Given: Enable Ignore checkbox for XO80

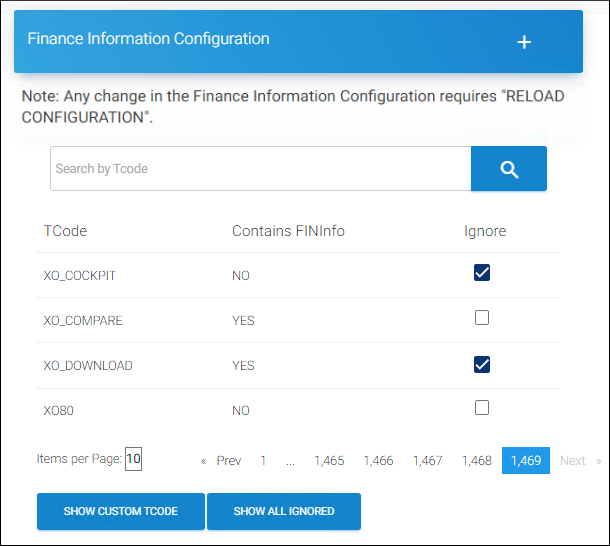Looking at the screenshot, I should point(482,408).
